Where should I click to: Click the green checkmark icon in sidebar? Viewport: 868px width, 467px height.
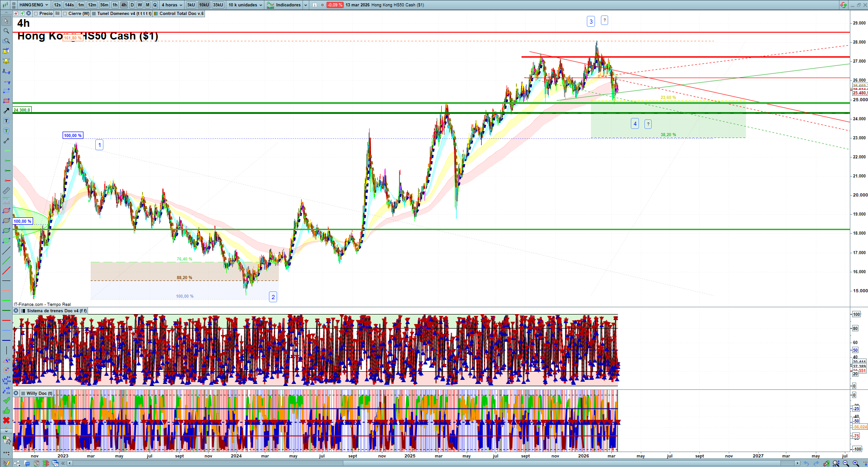click(x=6, y=400)
